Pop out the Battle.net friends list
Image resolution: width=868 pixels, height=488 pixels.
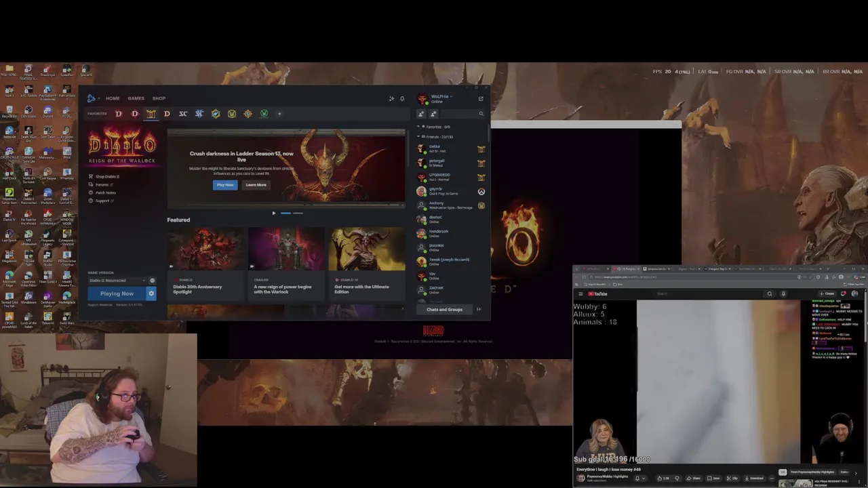point(481,99)
